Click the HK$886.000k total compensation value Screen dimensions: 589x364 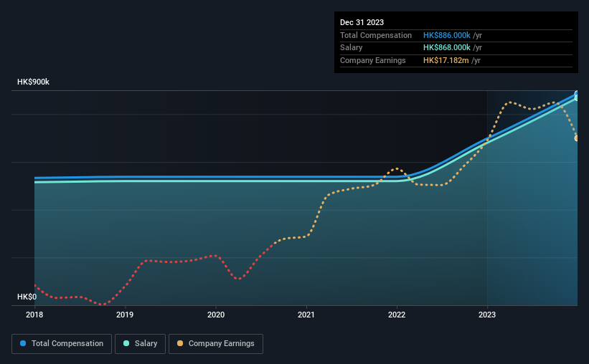(x=447, y=35)
